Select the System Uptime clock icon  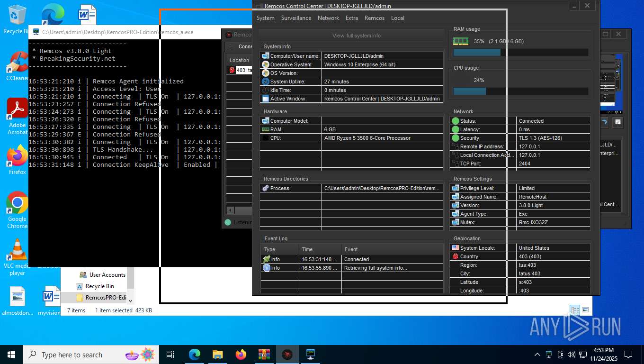266,82
